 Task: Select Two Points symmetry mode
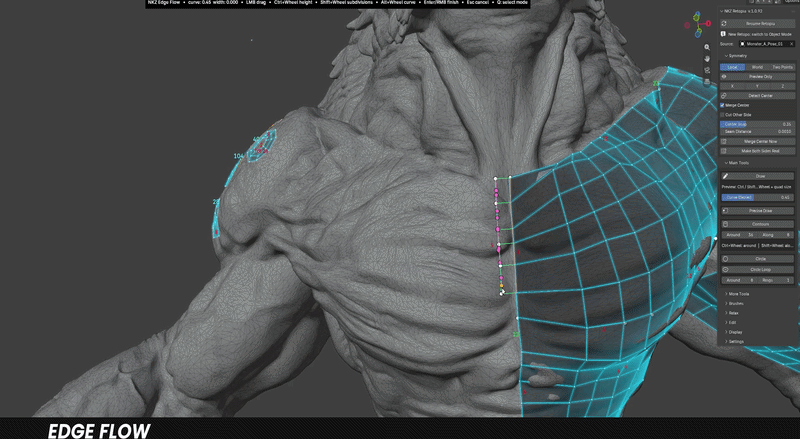click(782, 67)
